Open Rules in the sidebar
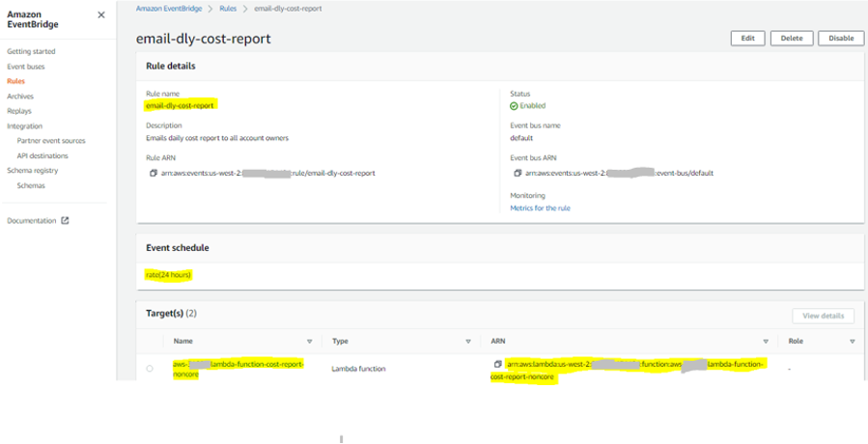 (16, 81)
